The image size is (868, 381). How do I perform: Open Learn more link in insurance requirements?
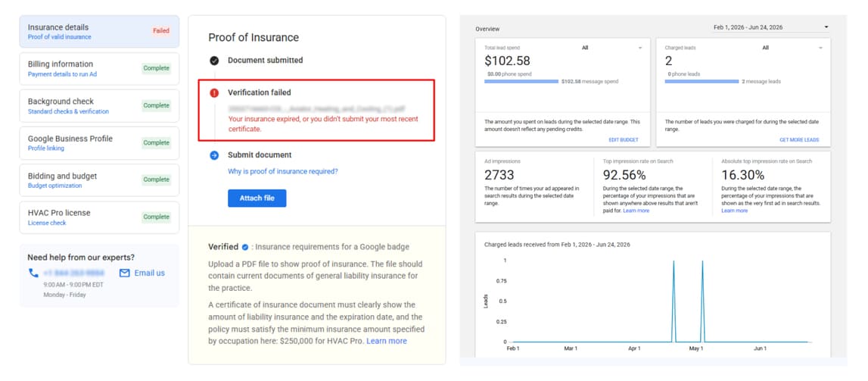click(x=387, y=341)
